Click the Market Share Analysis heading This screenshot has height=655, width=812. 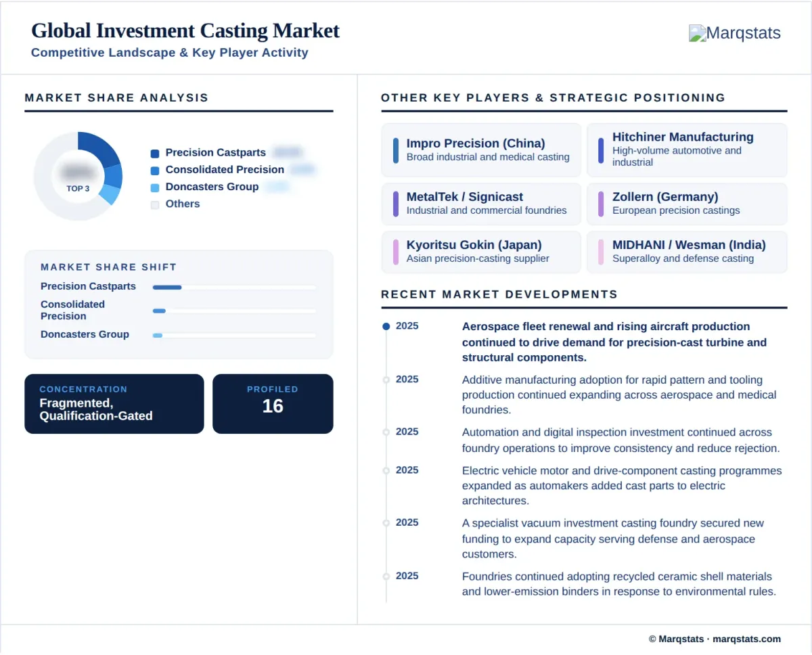116,97
